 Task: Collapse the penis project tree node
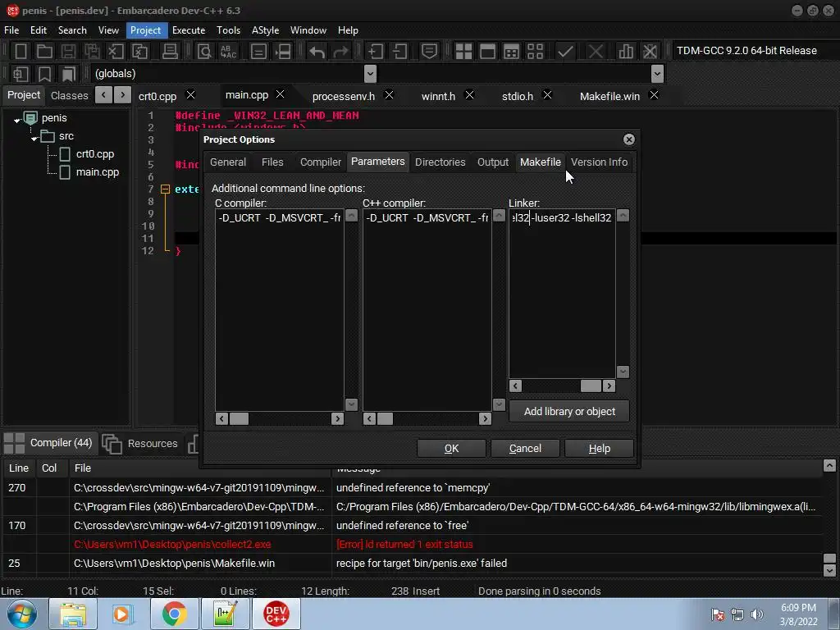pos(17,120)
